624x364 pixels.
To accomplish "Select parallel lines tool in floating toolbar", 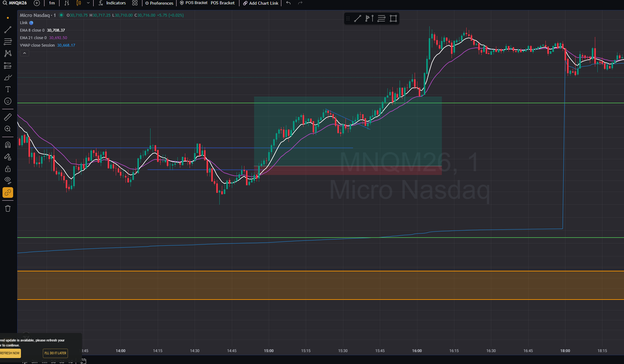I will (x=381, y=19).
